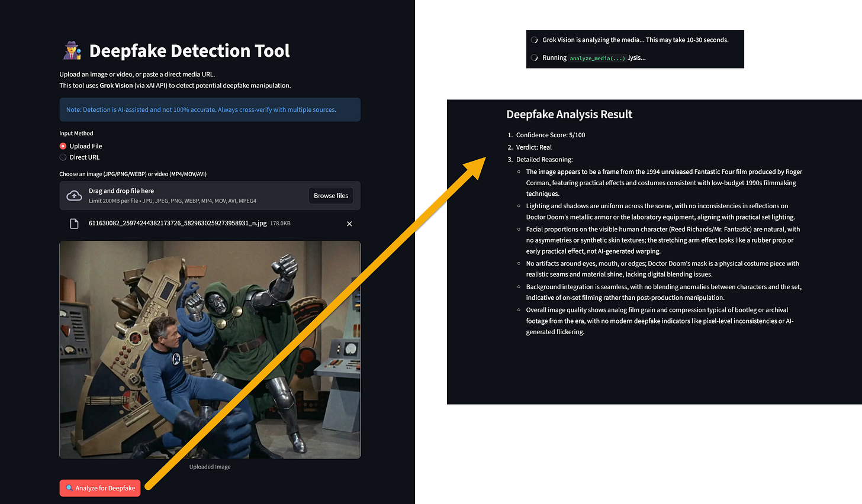This screenshot has width=862, height=504.
Task: Click the 'Input Method' label
Action: click(76, 134)
